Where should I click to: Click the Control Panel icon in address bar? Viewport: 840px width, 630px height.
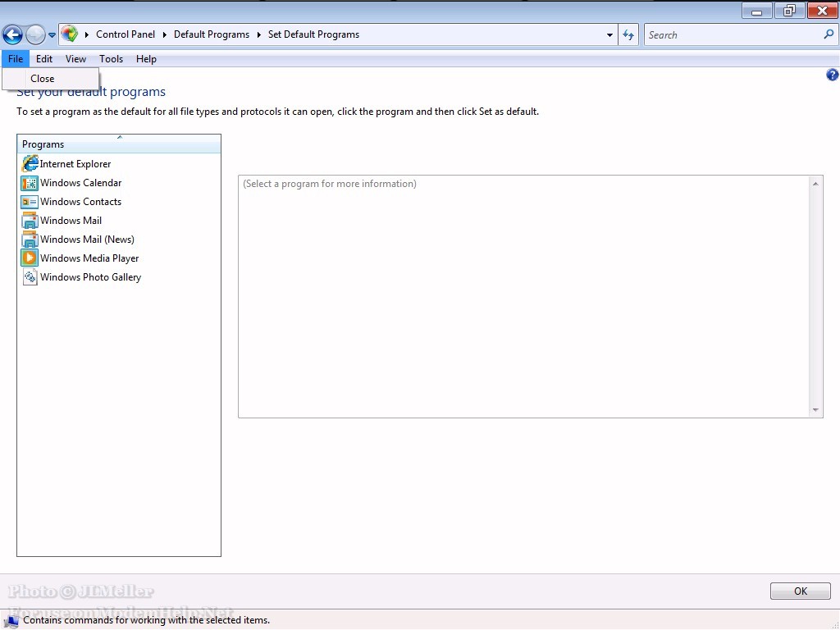69,34
